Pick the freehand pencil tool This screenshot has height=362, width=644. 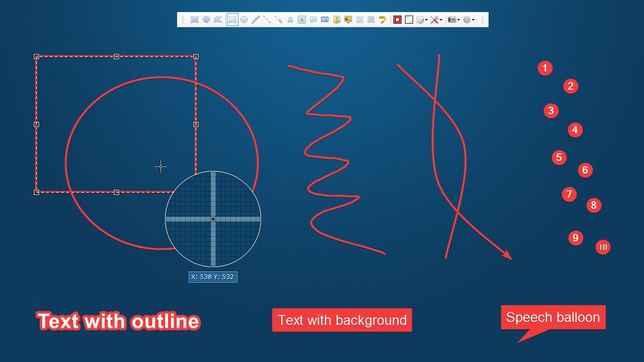tap(256, 20)
